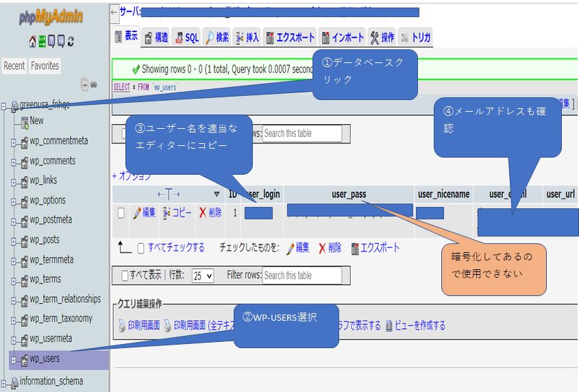Image resolution: width=579 pixels, height=392 pixels.
Task: Select the wp_users table in sidebar
Action: click(x=45, y=358)
